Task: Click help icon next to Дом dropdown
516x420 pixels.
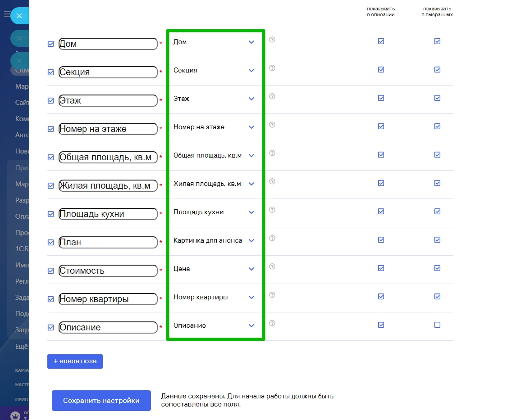Action: 272,40
